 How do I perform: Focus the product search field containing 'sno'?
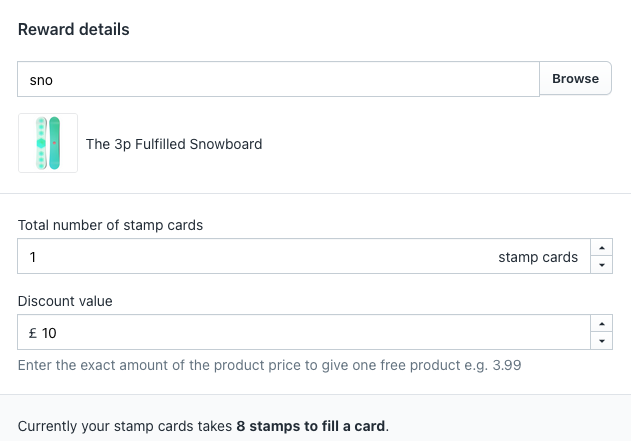[x=278, y=79]
